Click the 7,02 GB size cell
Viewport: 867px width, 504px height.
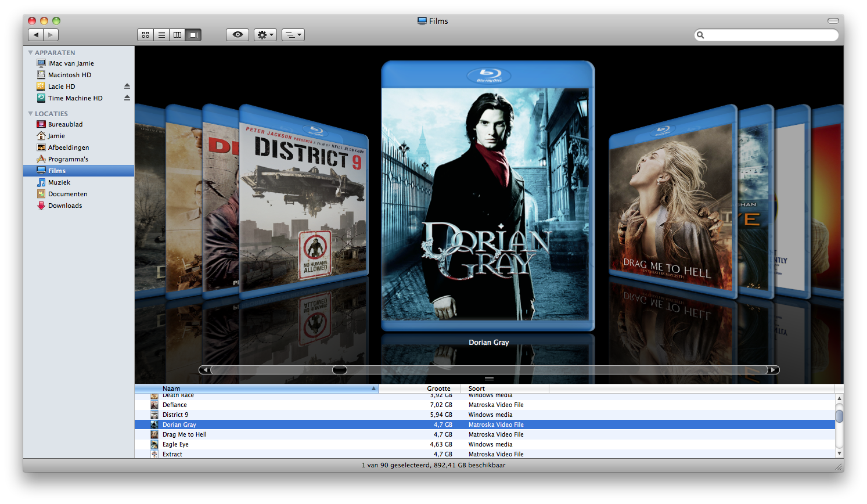(441, 405)
